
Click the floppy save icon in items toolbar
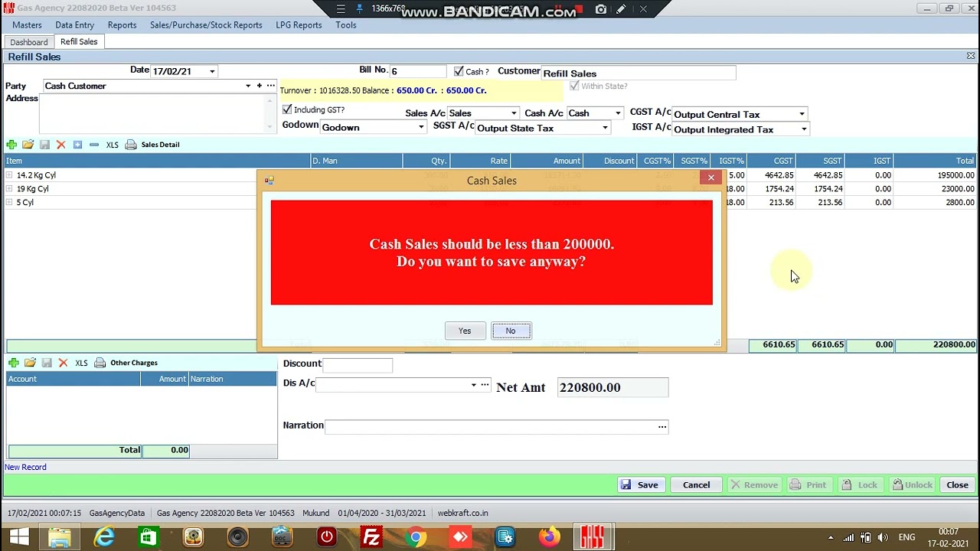[x=44, y=145]
